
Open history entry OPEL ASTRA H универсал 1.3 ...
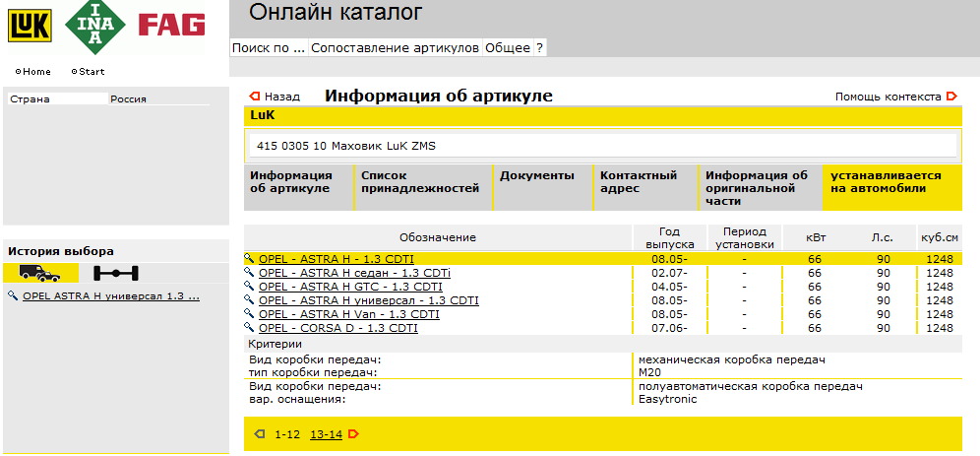111,296
